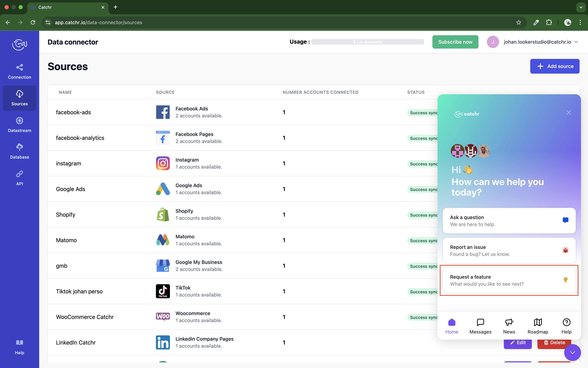Click the LinkedIn Company Pages logo
The width and height of the screenshot is (588, 368).
(x=163, y=342)
